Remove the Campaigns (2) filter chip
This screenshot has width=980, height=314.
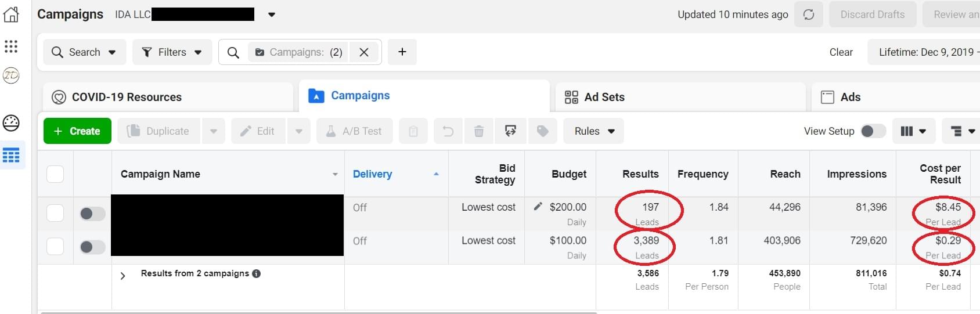coord(364,52)
